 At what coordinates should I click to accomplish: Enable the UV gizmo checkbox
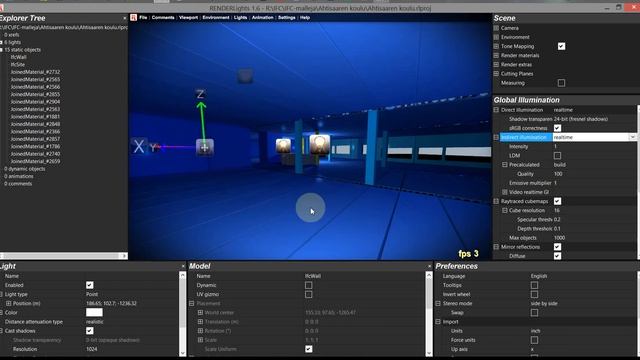tap(309, 294)
